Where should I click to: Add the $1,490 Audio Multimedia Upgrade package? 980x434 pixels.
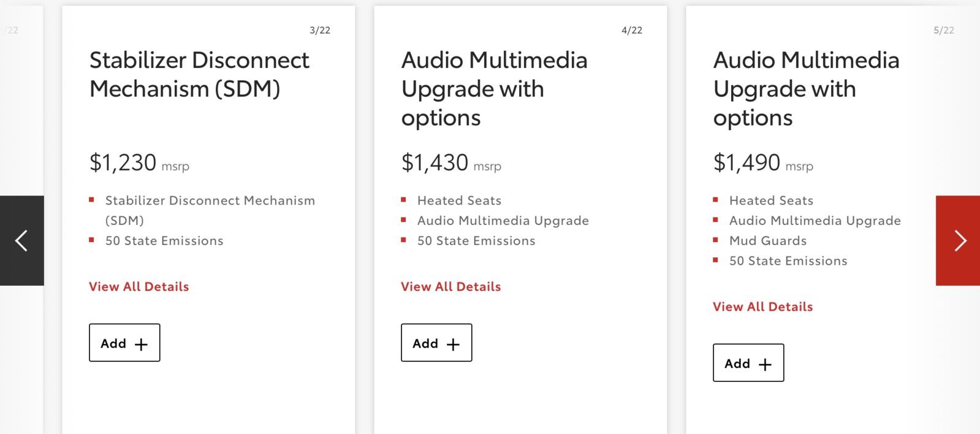pos(748,363)
